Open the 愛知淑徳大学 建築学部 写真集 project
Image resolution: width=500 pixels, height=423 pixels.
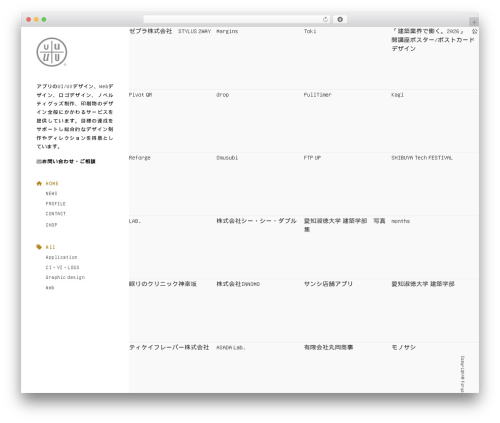344,225
